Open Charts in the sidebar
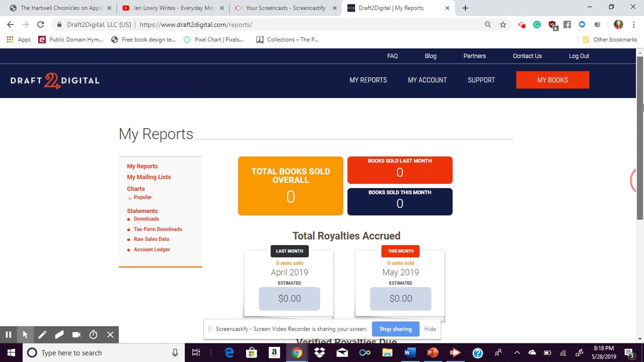This screenshot has width=644, height=362. tap(136, 189)
